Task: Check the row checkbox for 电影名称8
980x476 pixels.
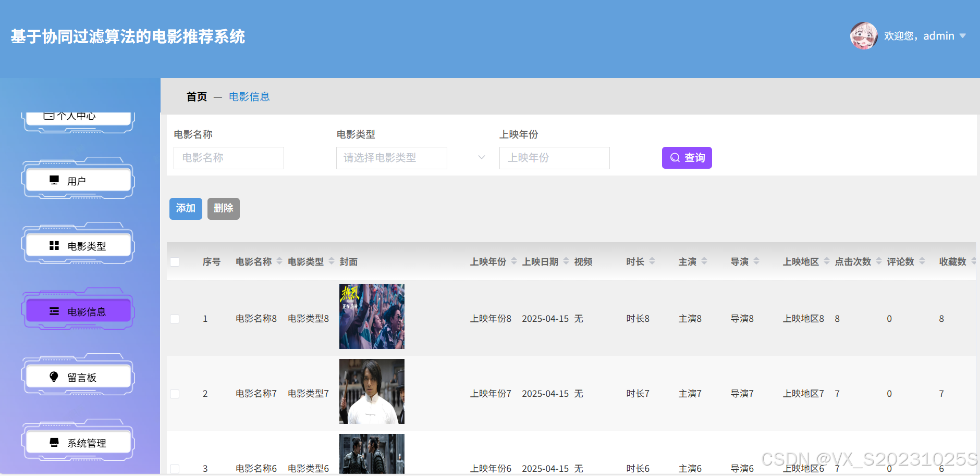Action: pos(175,319)
